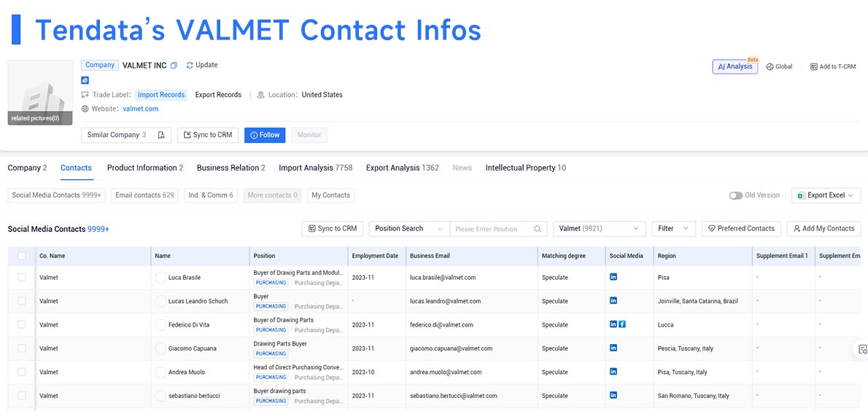Switch to the Import Analysis tab
The height and width of the screenshot is (417, 868).
coord(316,168)
